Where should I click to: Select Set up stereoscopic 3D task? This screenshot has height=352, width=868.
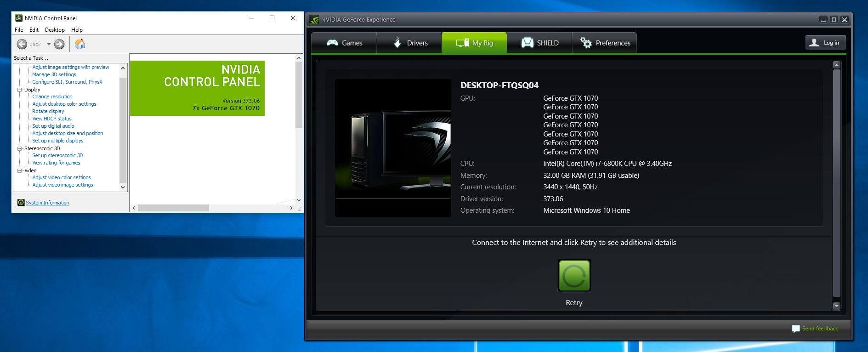click(57, 155)
